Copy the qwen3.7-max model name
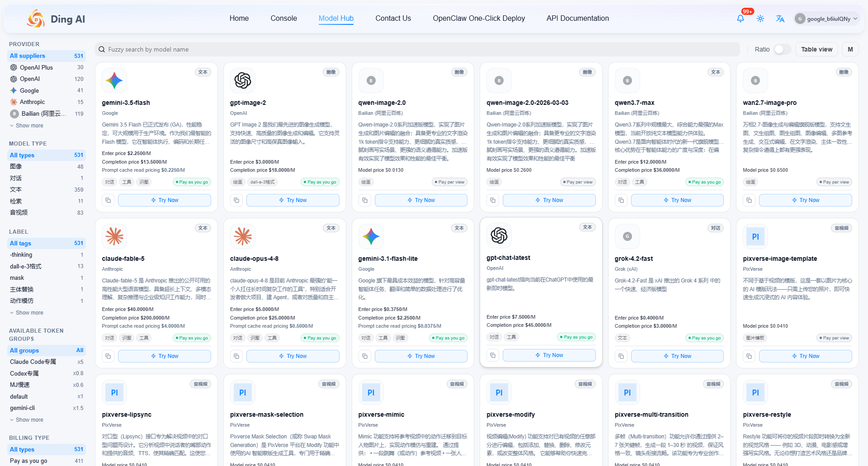 click(621, 200)
